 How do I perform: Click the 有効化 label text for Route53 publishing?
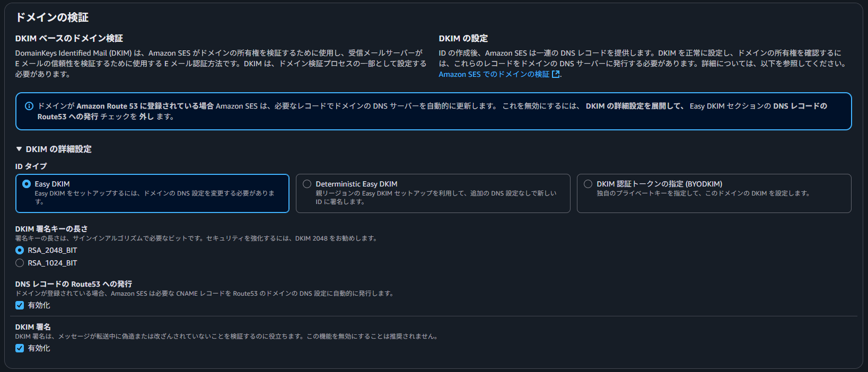(x=39, y=305)
